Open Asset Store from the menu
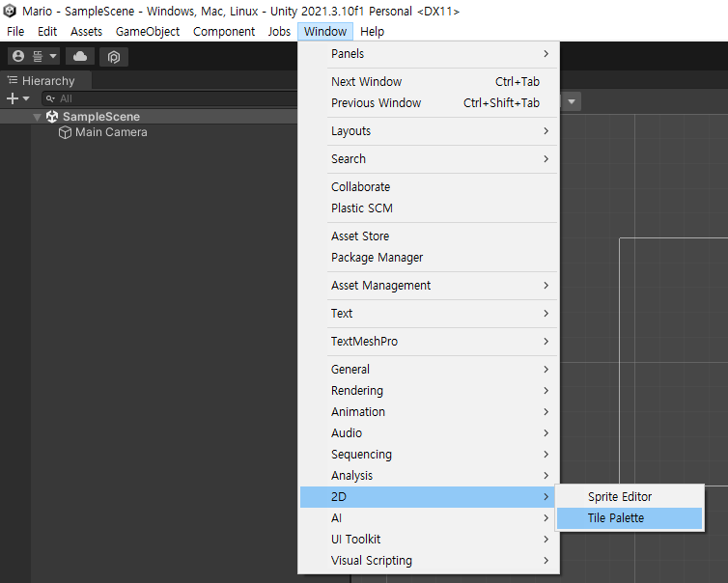Image resolution: width=728 pixels, height=583 pixels. (x=429, y=236)
